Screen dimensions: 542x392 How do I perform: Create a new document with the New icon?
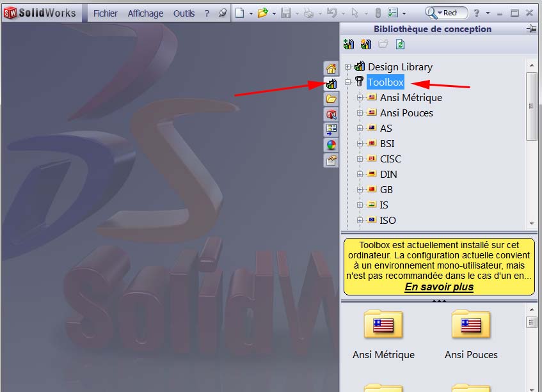coord(239,13)
